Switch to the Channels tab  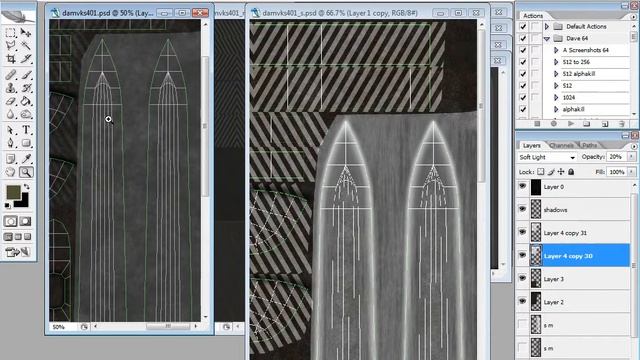pos(562,145)
